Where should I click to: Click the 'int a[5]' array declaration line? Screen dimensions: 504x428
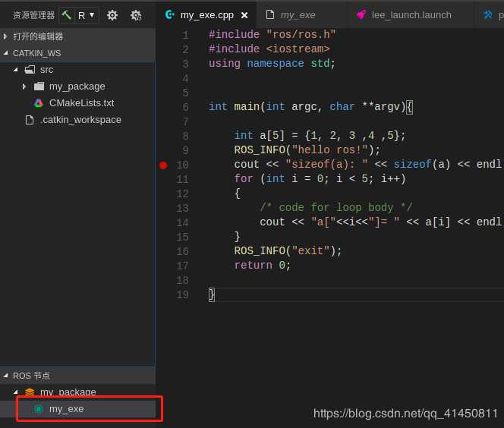point(320,136)
